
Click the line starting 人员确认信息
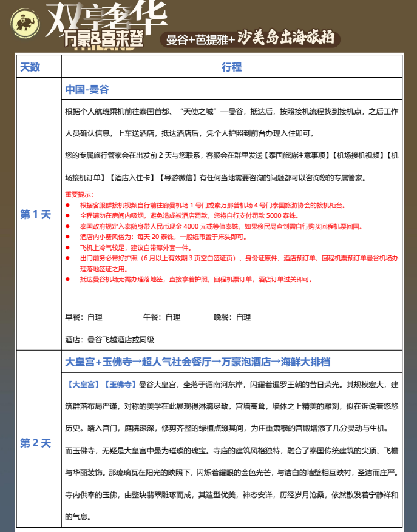(x=189, y=133)
